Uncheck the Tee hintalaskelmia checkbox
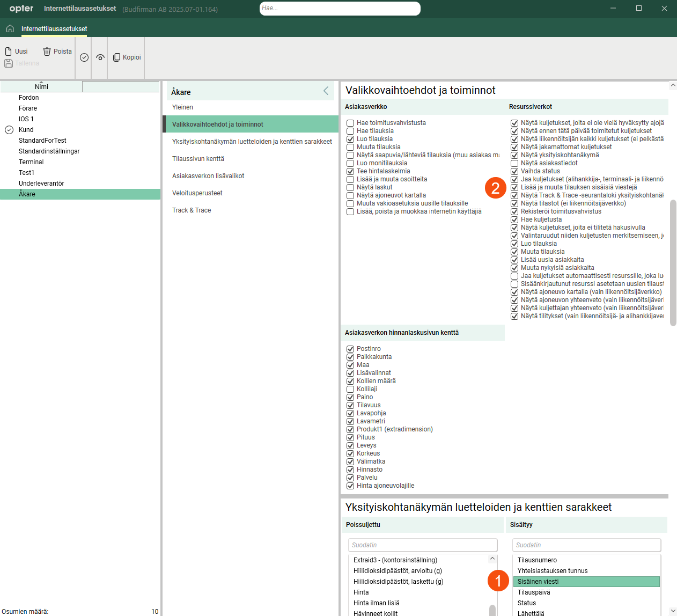 pyautogui.click(x=350, y=171)
